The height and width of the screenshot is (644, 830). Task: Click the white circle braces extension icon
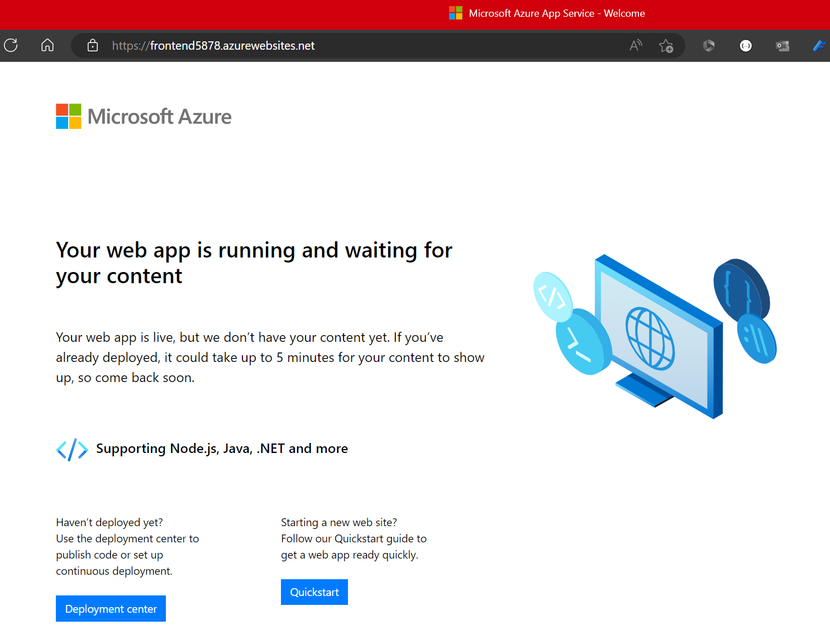click(x=746, y=46)
